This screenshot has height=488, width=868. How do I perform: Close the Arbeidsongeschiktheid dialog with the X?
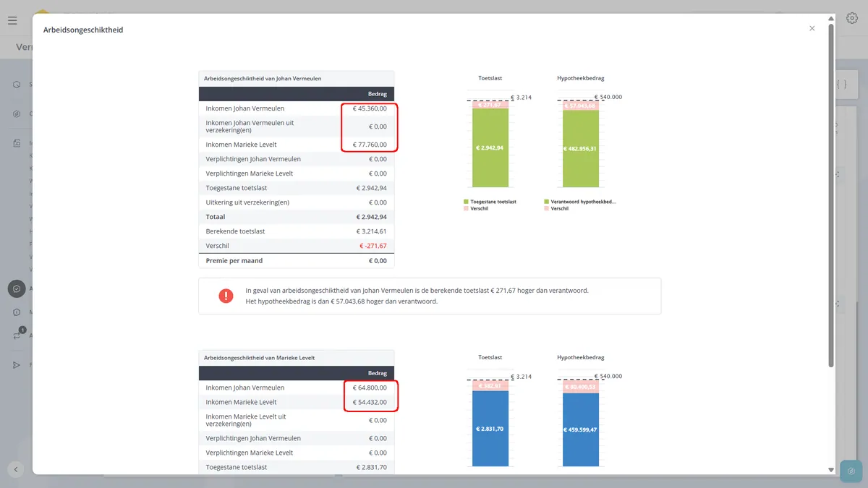(812, 28)
